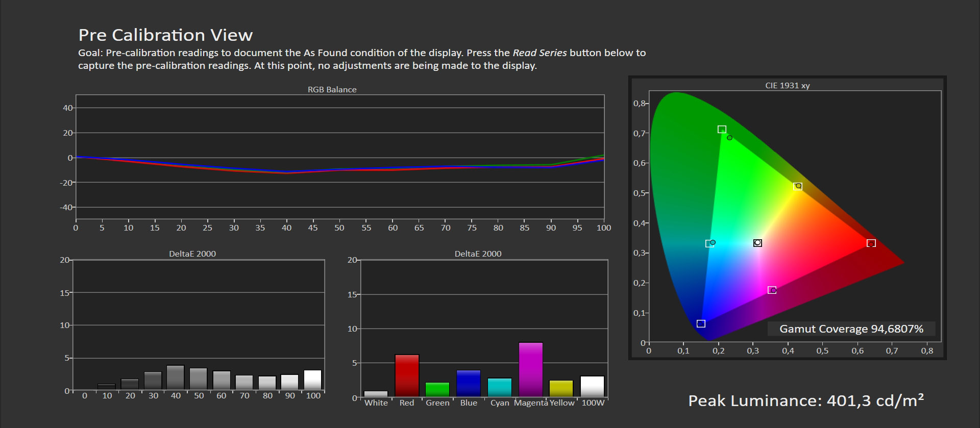Select the 100 percent grayscale DeltaE bar
Screen dimensions: 980x428
click(313, 380)
